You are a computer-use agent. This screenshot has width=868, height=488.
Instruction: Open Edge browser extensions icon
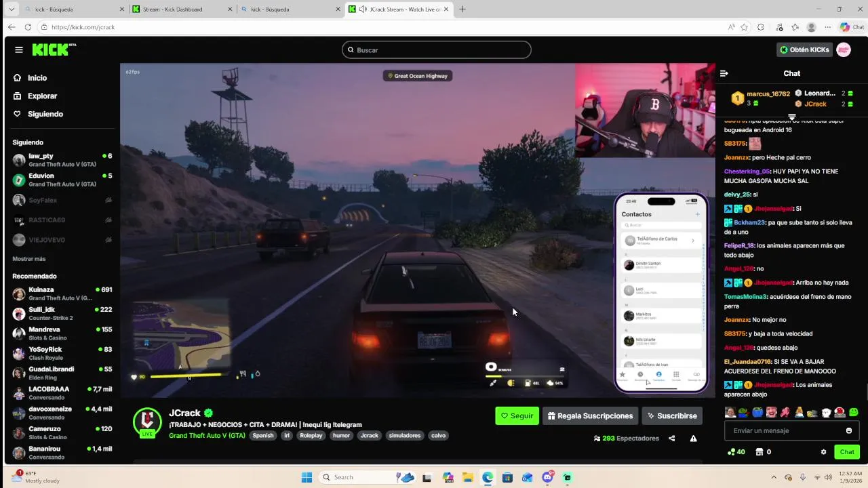tap(760, 27)
